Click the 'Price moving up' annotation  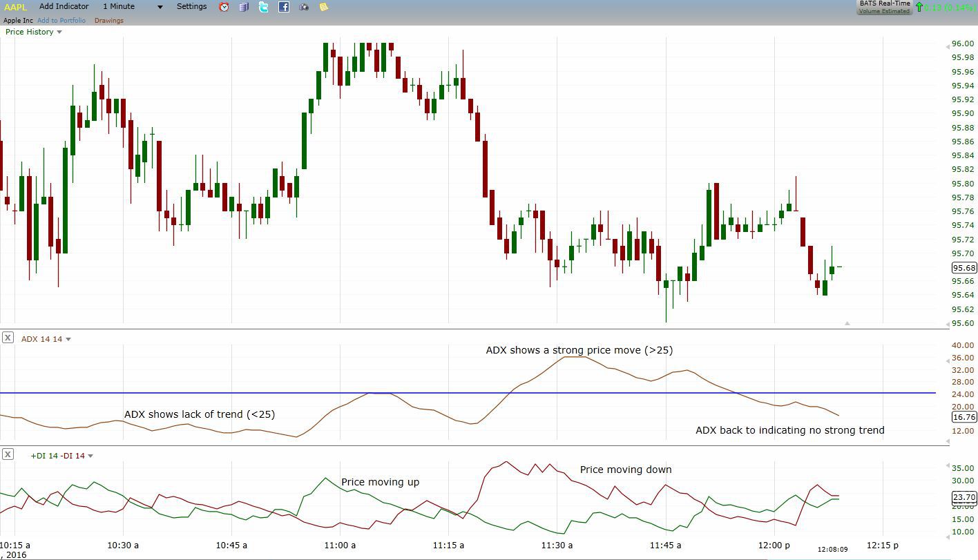(380, 482)
